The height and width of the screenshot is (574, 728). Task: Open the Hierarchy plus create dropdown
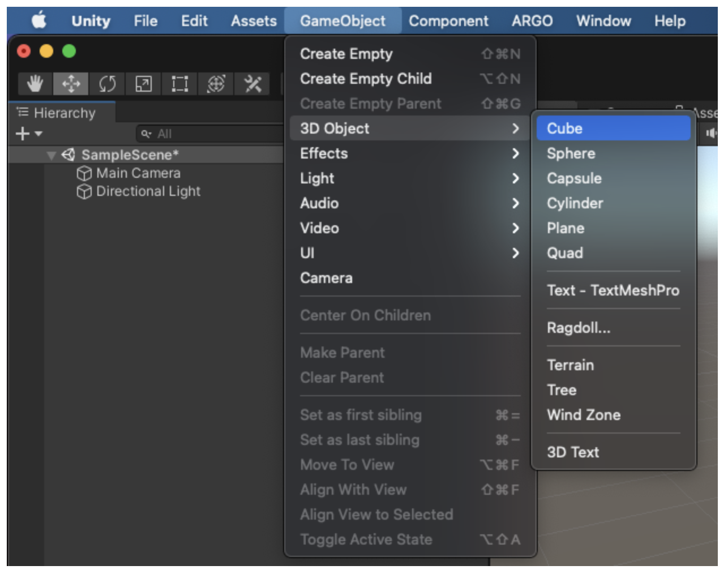tap(29, 134)
